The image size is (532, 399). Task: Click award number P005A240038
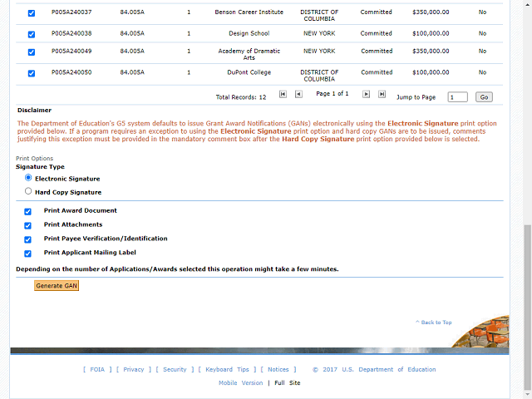(x=71, y=33)
